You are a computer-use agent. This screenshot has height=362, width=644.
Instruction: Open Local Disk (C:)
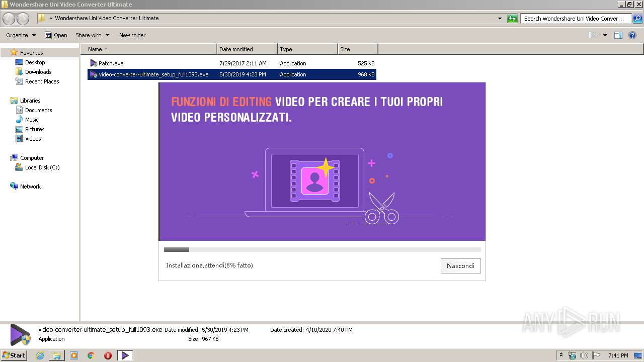pos(42,167)
